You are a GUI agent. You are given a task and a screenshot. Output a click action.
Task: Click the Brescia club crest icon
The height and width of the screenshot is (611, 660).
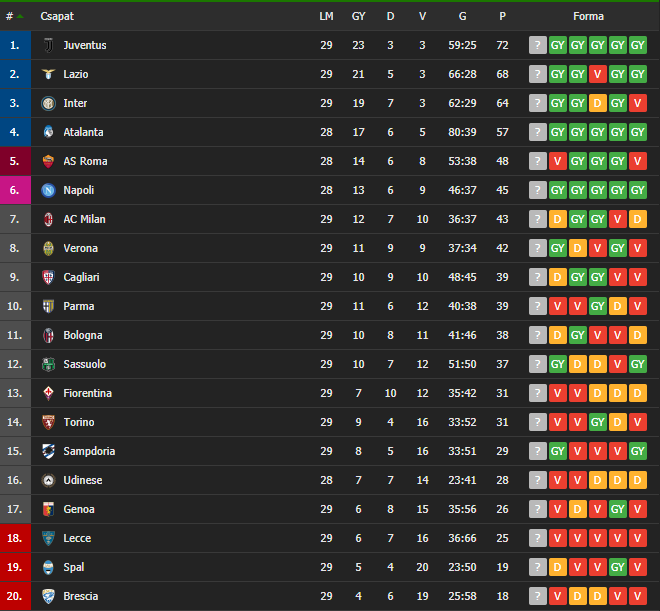coord(48,596)
